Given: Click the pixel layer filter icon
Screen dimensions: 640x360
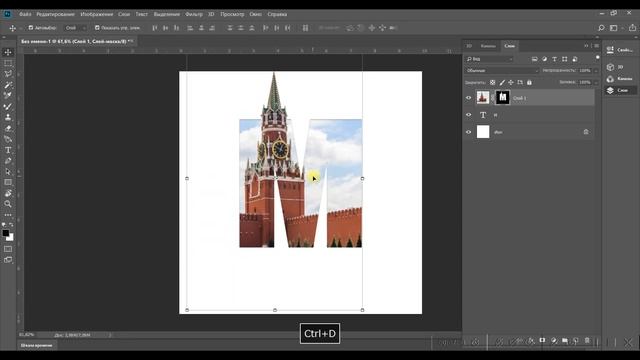Looking at the screenshot, I should point(534,59).
